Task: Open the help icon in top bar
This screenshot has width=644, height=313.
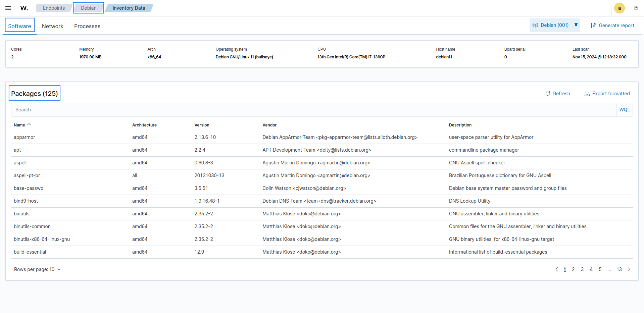Action: pos(636,8)
